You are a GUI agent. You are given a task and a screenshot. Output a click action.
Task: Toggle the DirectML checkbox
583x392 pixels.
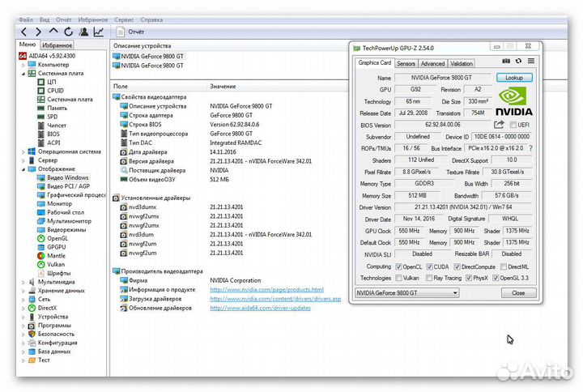point(504,266)
